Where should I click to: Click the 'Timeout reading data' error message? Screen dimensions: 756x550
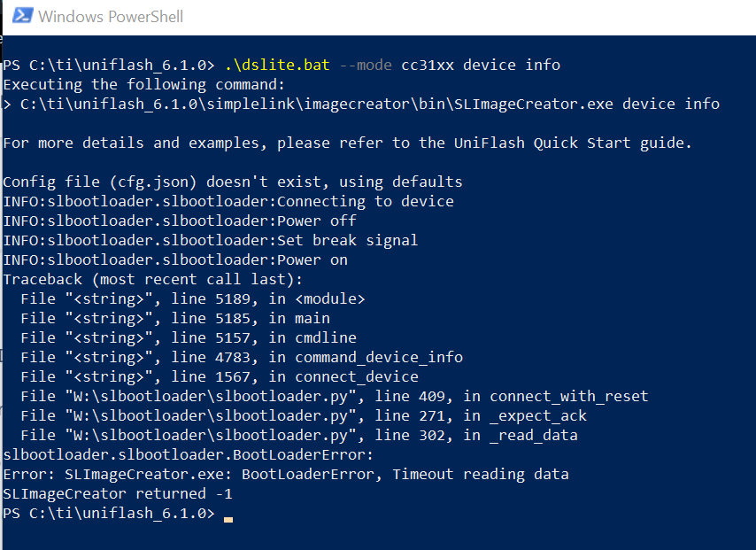click(x=481, y=474)
